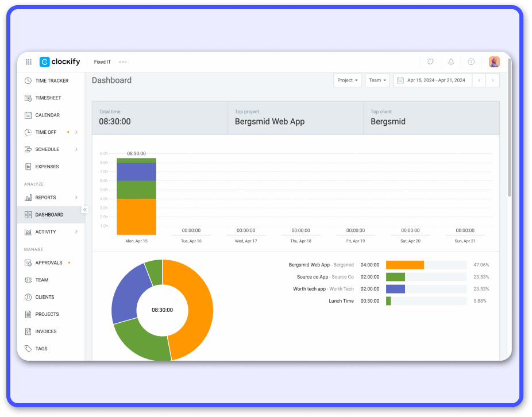Click orange segment of Mon, Apr 15 bar
The width and height of the screenshot is (532, 417).
tap(136, 217)
